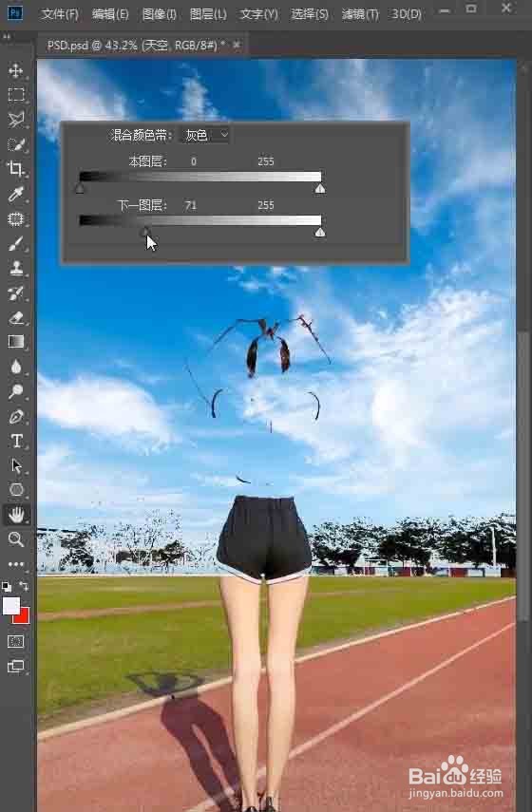This screenshot has width=532, height=812.
Task: Select the Blur tool
Action: (15, 367)
